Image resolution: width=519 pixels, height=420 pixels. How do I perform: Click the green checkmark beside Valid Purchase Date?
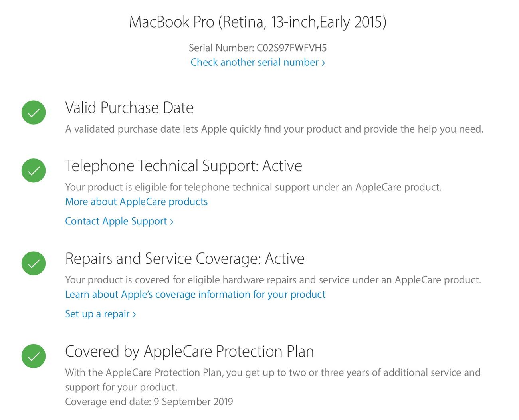[x=34, y=112]
